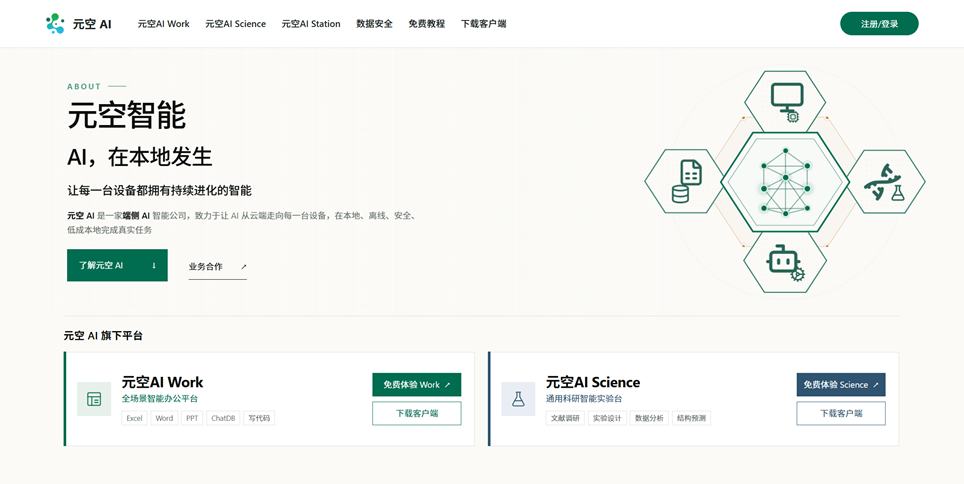Click the monitor with chip hexagon icon
The image size is (964, 484).
click(x=785, y=101)
